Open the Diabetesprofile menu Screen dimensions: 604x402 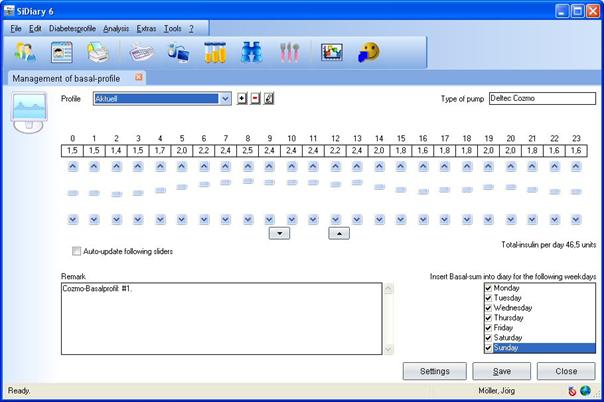point(72,28)
